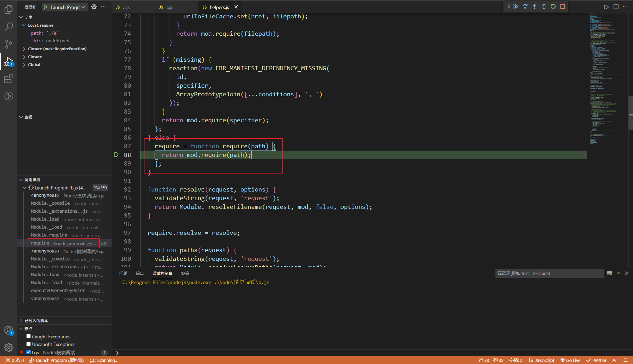
Task: Open the Search view icon
Action: 9,27
